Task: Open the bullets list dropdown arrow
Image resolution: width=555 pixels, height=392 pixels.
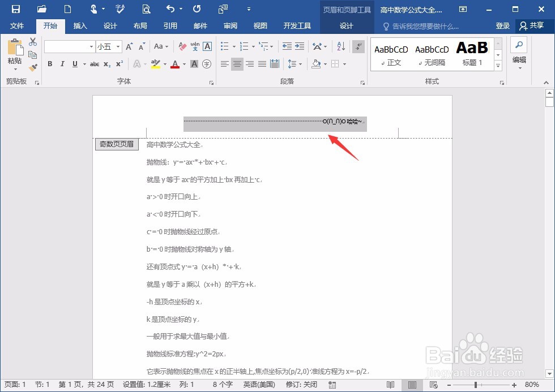Action: pos(234,46)
